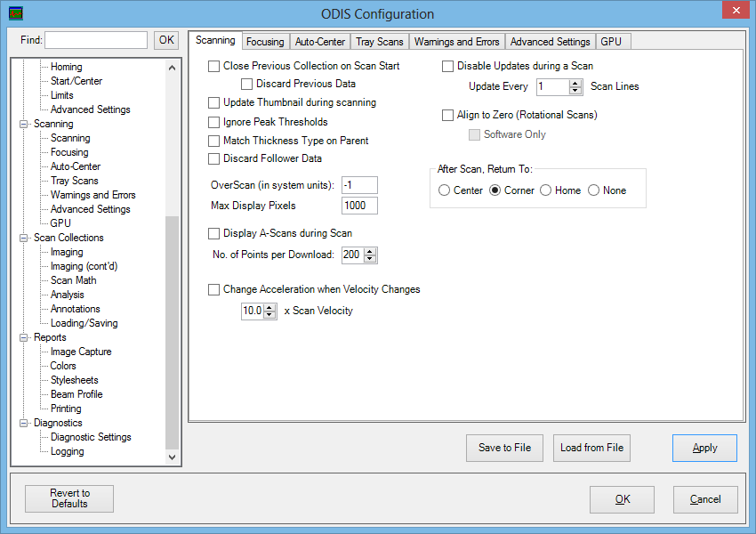Select the Home radio button

(x=544, y=190)
